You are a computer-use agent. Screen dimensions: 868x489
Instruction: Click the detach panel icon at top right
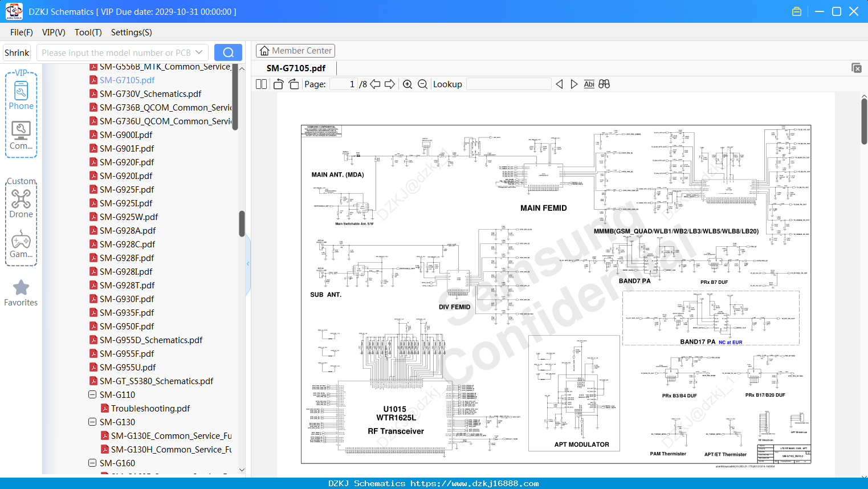click(x=857, y=68)
